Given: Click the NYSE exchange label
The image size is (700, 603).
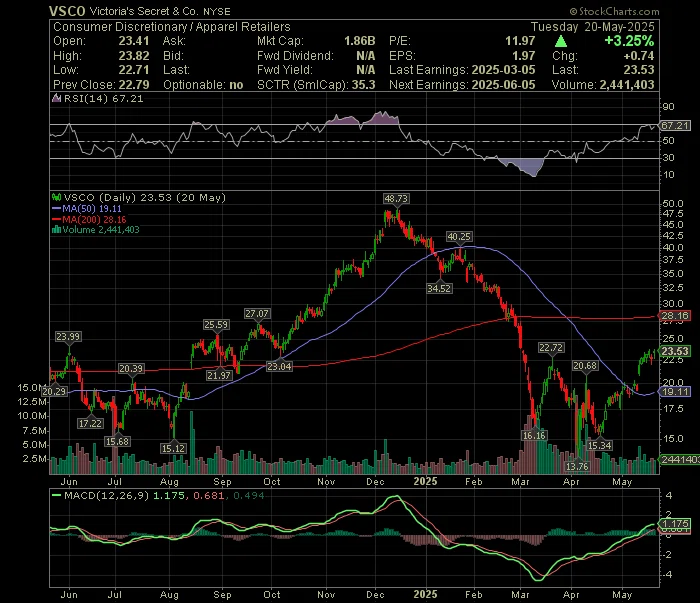Looking at the screenshot, I should point(217,12).
